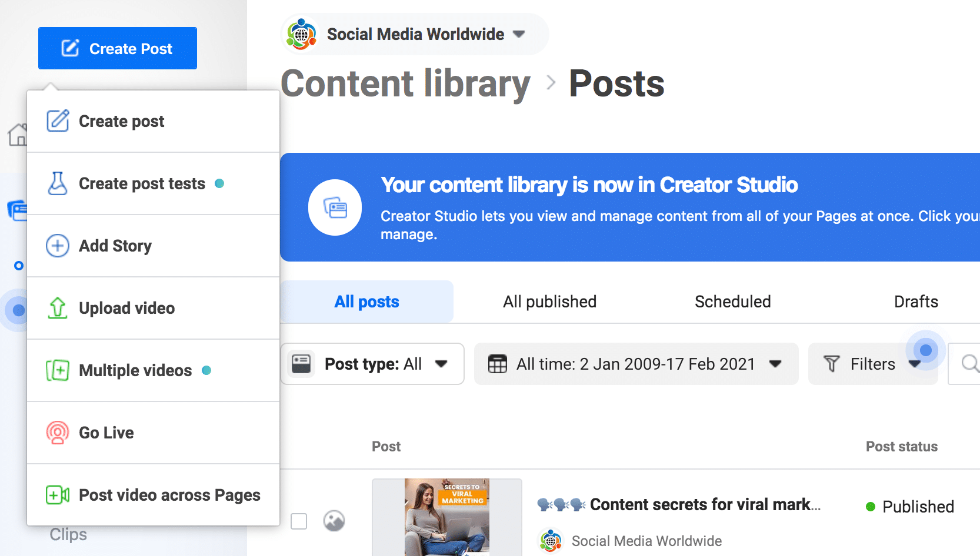The height and width of the screenshot is (556, 980).
Task: Click the plus circle Add Story icon
Action: tap(58, 246)
